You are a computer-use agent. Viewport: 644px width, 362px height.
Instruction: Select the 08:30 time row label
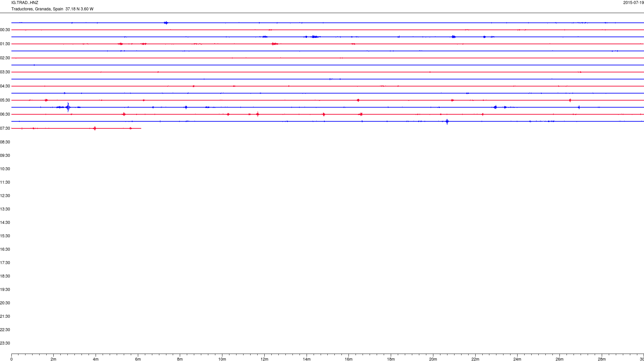5,142
